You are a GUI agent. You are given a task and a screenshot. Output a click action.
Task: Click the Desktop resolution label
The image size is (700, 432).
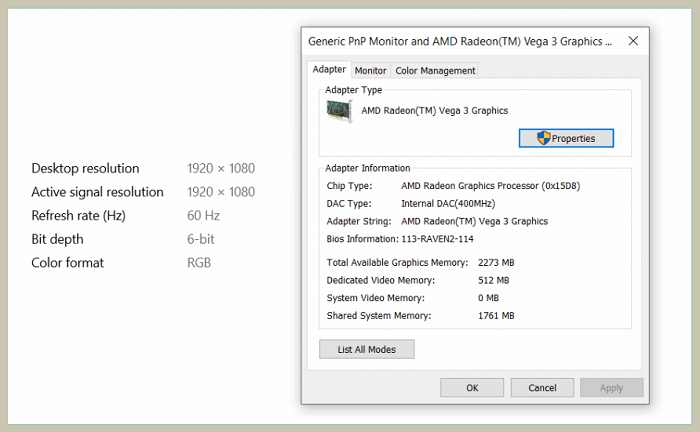pyautogui.click(x=85, y=168)
